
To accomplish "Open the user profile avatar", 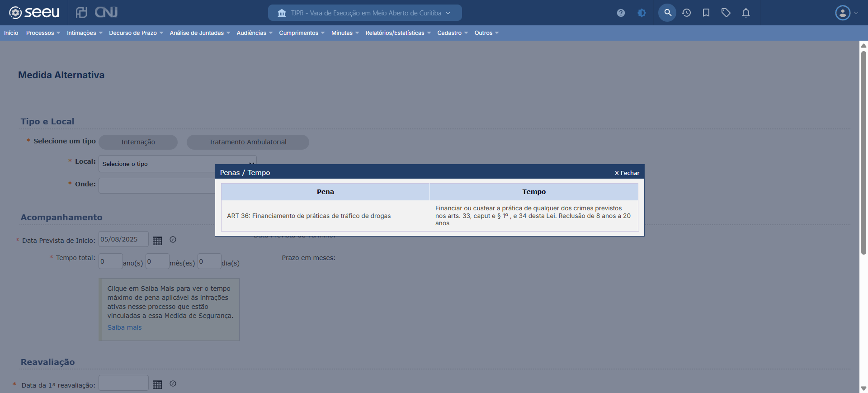I will click(x=842, y=13).
